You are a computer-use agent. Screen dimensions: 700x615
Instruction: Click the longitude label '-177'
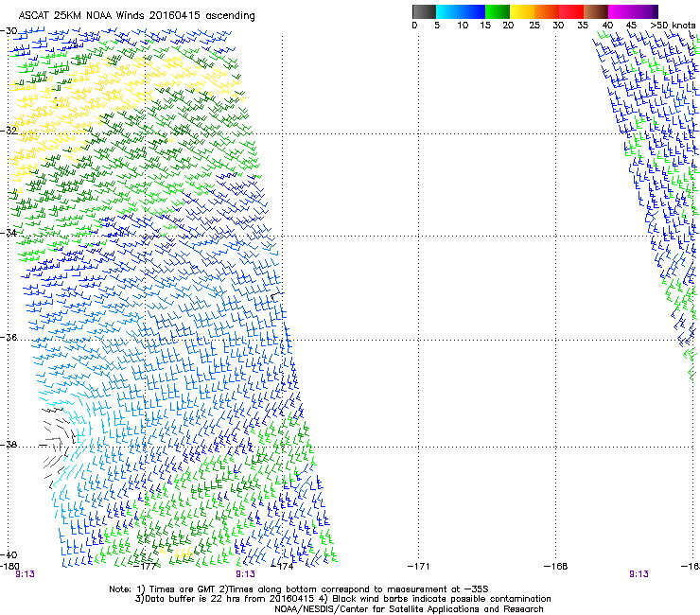pos(146,567)
